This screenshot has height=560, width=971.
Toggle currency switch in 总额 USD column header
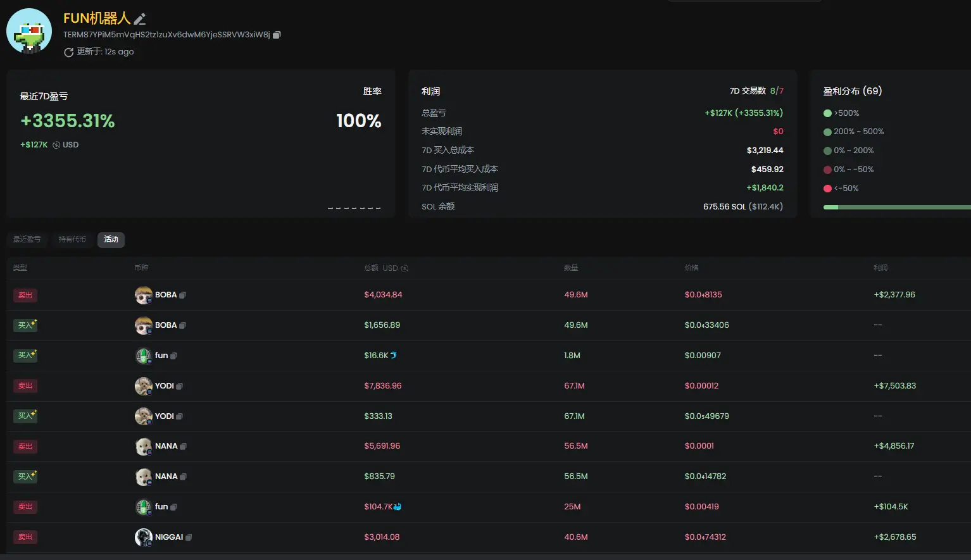point(404,268)
